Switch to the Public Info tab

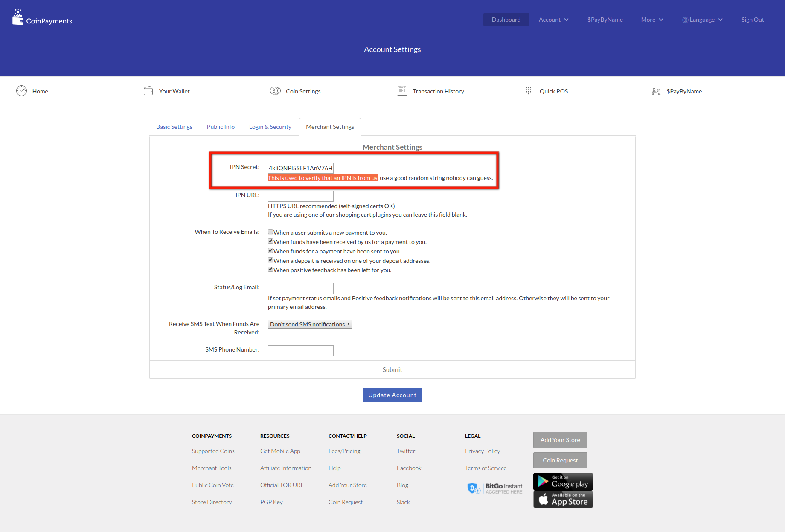221,127
